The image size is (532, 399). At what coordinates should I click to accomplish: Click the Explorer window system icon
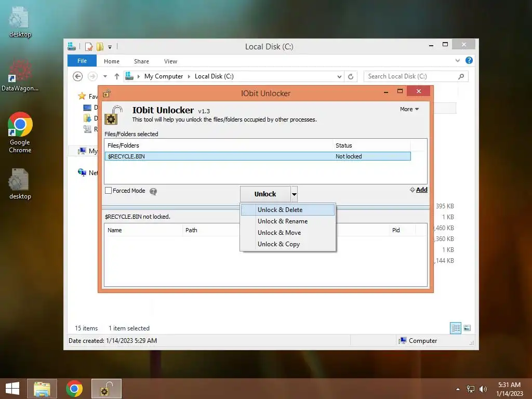(x=72, y=46)
